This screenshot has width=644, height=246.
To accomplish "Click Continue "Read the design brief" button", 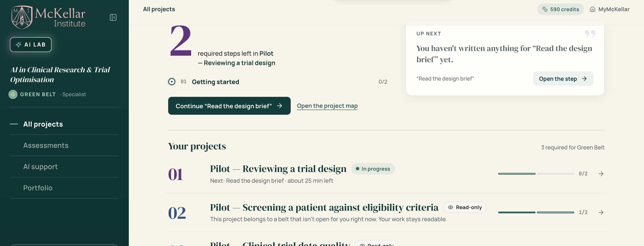I will 229,106.
